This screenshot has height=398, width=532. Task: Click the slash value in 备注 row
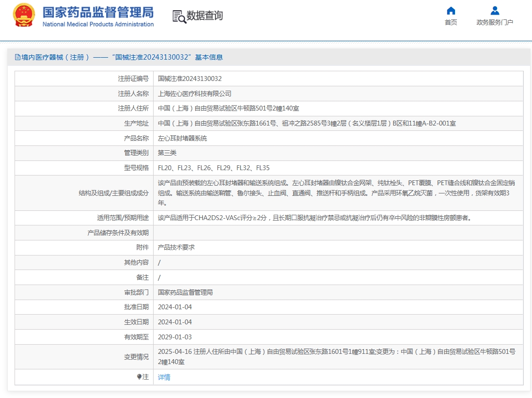159,277
